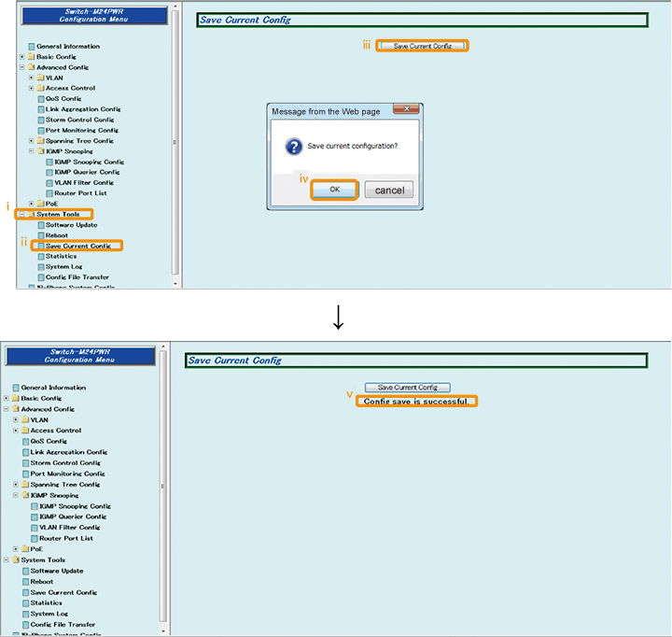Click the Access Control folder icon in lower tree

(25, 431)
